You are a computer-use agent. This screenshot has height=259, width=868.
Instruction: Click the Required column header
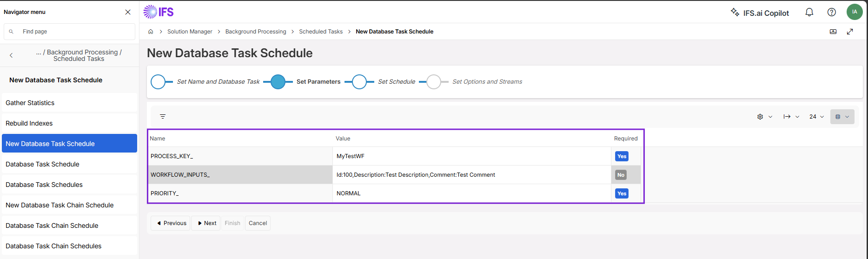click(x=626, y=139)
